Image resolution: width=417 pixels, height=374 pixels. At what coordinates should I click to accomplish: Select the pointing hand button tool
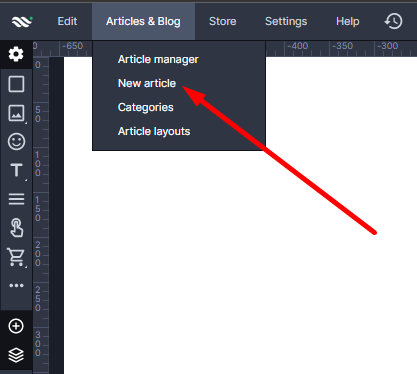click(16, 228)
